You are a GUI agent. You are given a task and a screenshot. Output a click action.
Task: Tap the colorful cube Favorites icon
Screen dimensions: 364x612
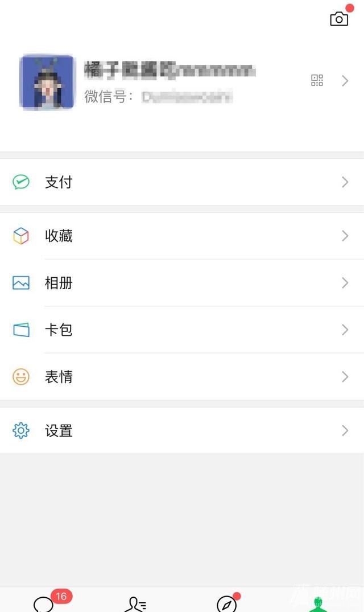(x=21, y=236)
